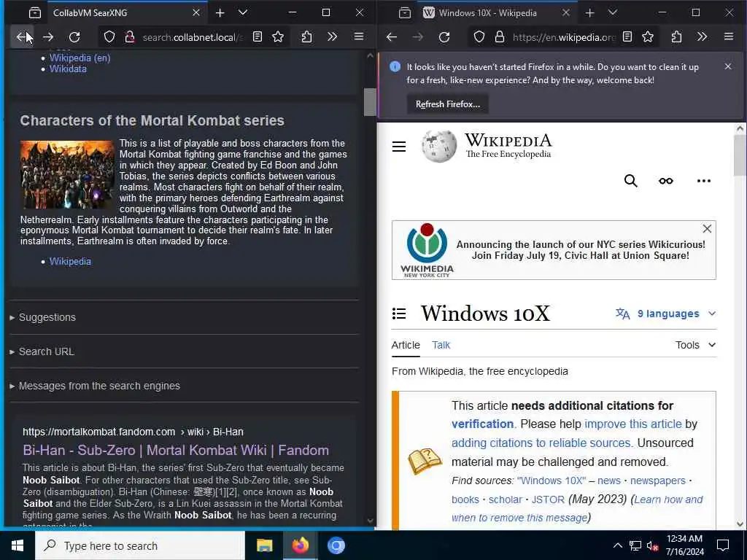The width and height of the screenshot is (747, 560).
Task: Click en.wikipedia.org address bar
Action: click(x=564, y=37)
